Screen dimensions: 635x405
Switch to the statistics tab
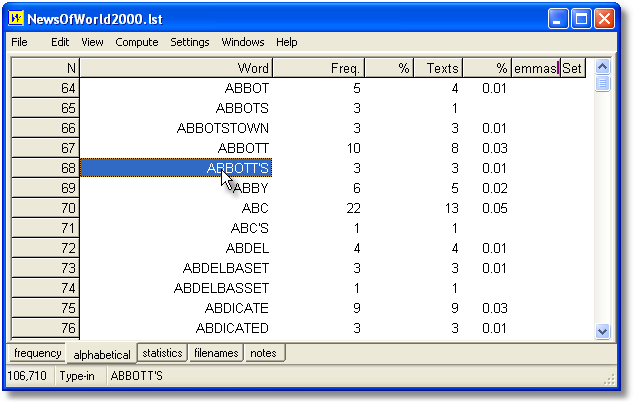[x=162, y=353]
